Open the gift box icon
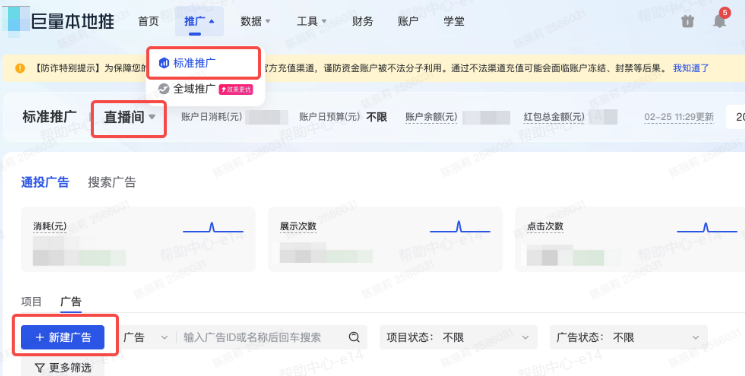Screen dimensions: 745x376 point(688,21)
